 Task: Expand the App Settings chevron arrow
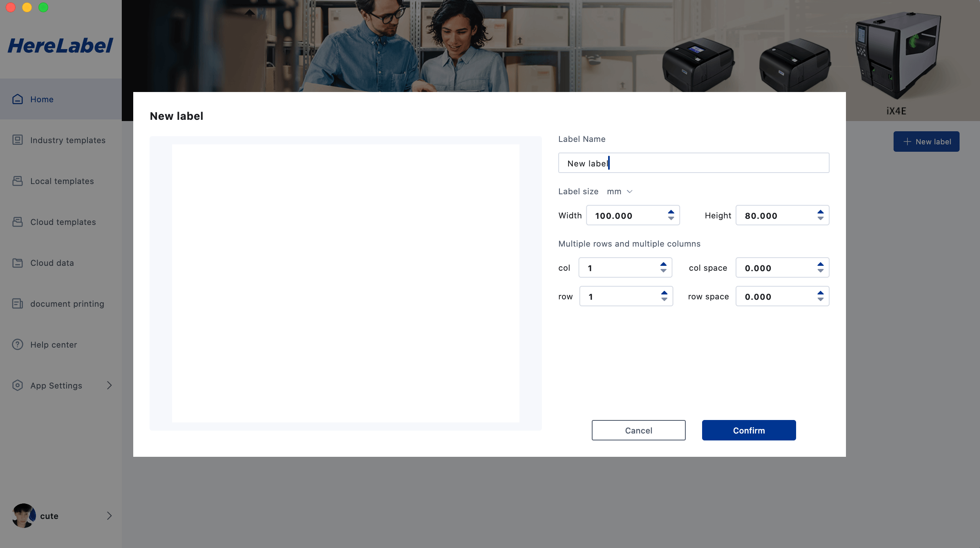[x=109, y=385]
